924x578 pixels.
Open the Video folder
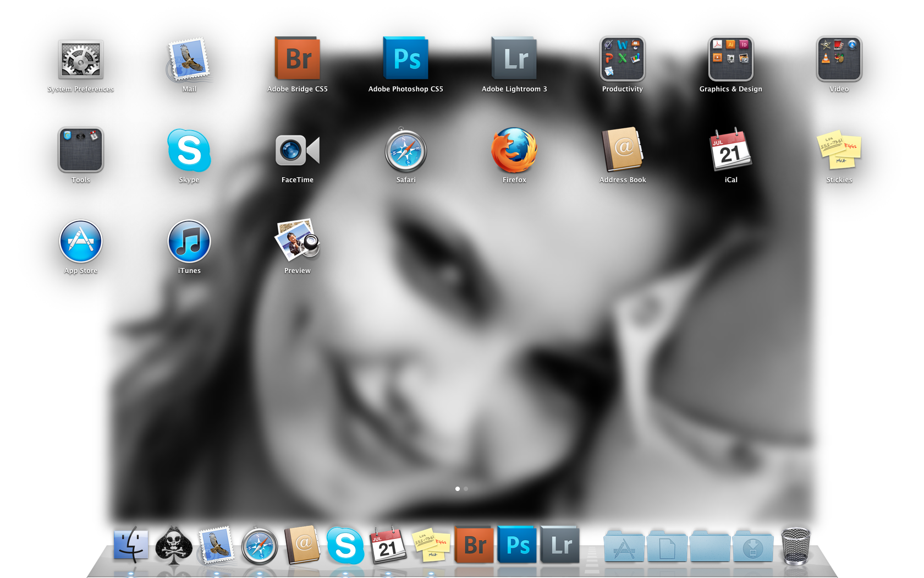[x=839, y=58]
